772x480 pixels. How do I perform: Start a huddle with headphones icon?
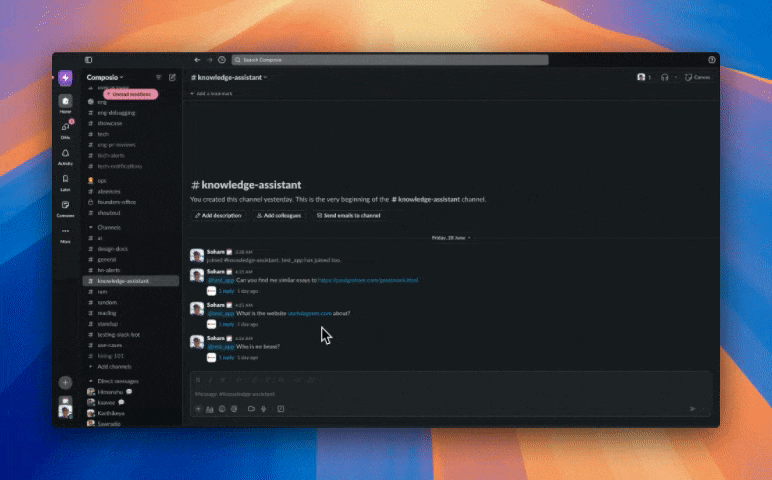pyautogui.click(x=665, y=77)
